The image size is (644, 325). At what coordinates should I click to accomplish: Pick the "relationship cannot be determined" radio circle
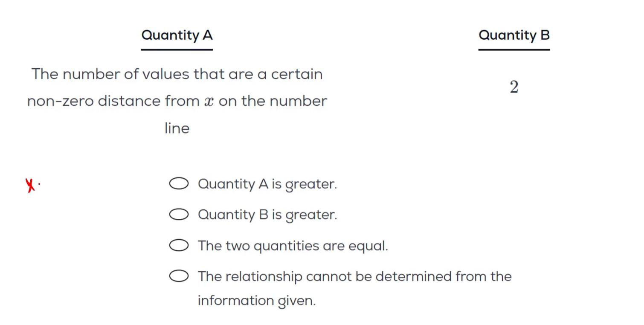tap(179, 276)
